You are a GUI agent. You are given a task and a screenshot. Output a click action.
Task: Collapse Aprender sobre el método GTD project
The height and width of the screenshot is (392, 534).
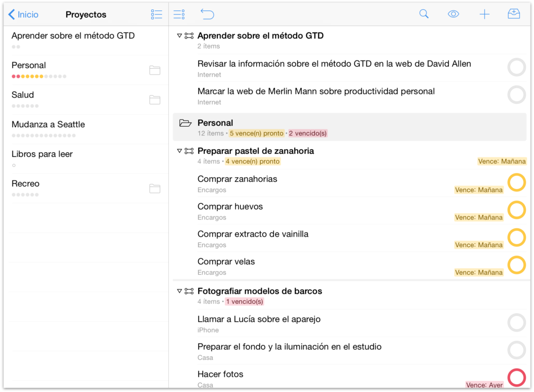179,36
